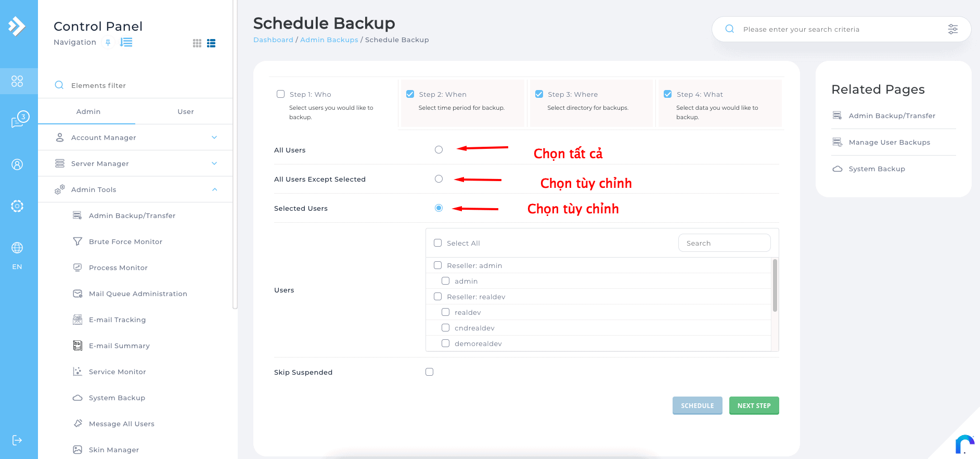
Task: Check the realdev user checkbox
Action: coord(446,312)
